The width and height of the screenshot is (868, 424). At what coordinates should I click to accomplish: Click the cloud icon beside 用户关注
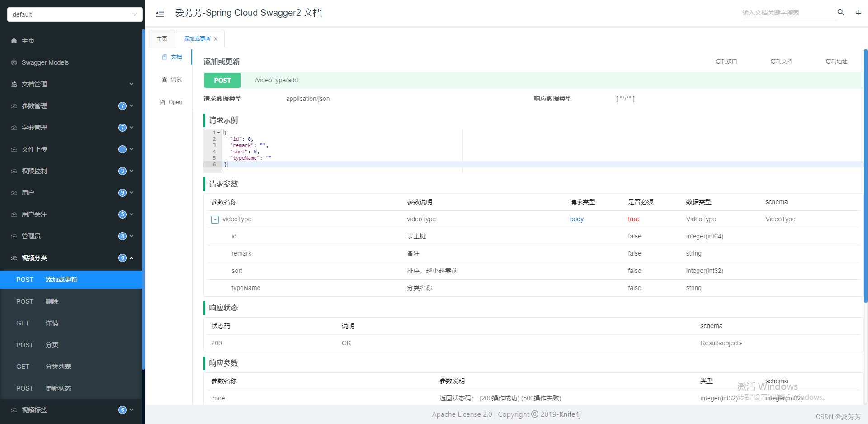[14, 214]
